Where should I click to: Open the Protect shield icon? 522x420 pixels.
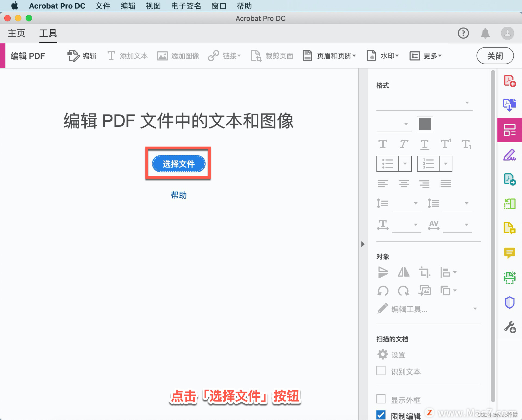[x=509, y=302]
